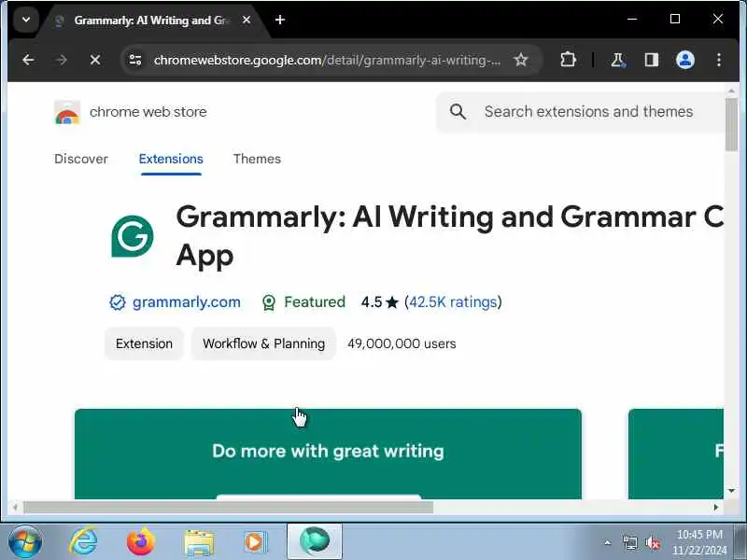Click the Extension category chip
The height and width of the screenshot is (560, 747).
coord(144,343)
